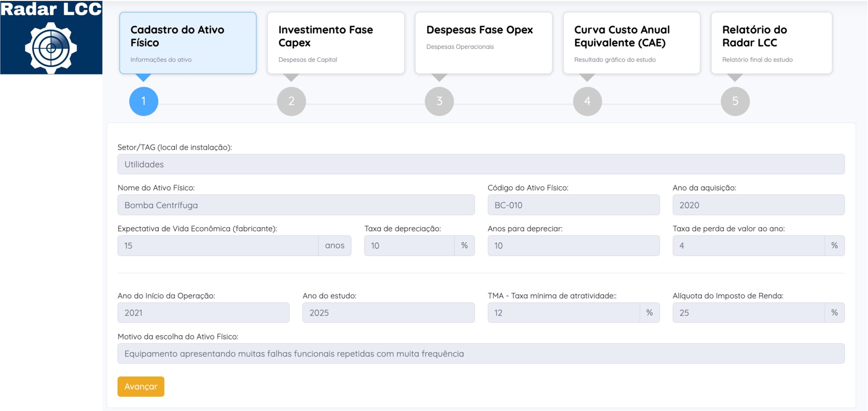This screenshot has height=411, width=868.
Task: Edit Expectativa de Vida Econômica field
Action: [x=218, y=246]
